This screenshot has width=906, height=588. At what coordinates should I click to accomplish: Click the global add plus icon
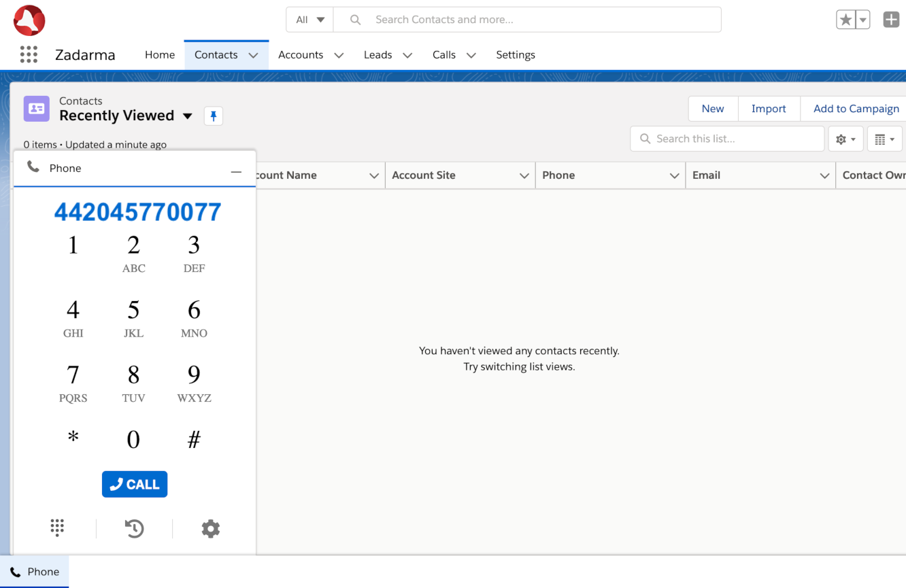point(891,20)
